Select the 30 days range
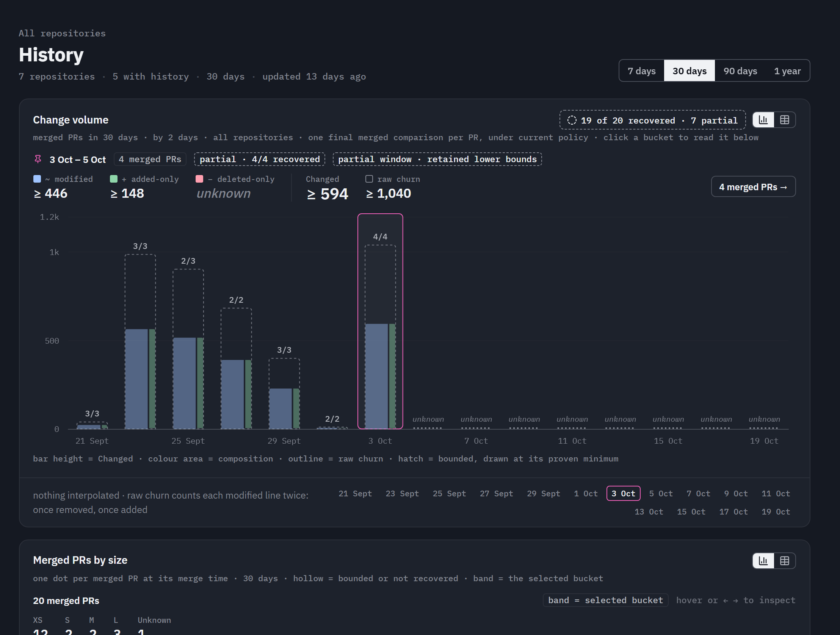This screenshot has width=840, height=635. coord(689,70)
